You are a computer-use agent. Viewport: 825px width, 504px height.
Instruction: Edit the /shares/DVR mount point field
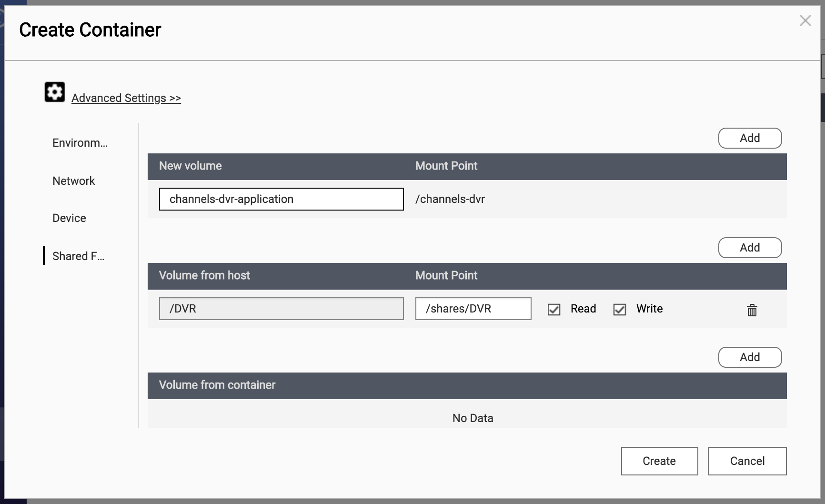point(473,309)
